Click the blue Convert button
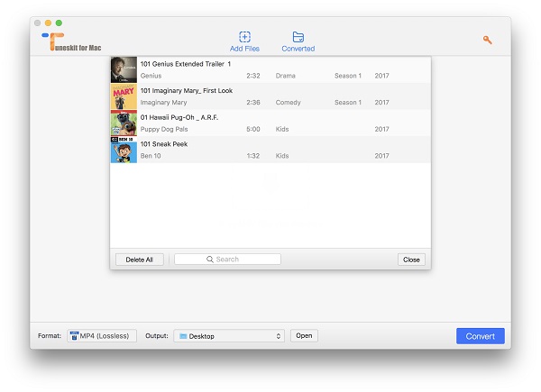 pos(481,336)
